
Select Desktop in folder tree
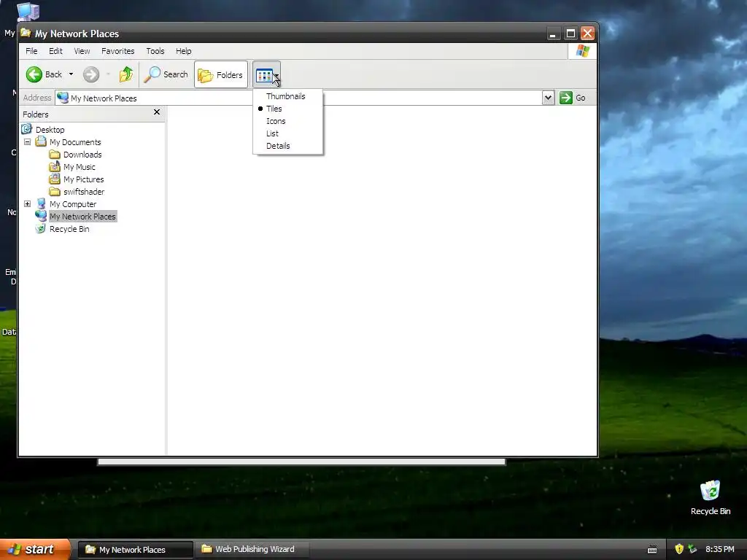(x=50, y=130)
